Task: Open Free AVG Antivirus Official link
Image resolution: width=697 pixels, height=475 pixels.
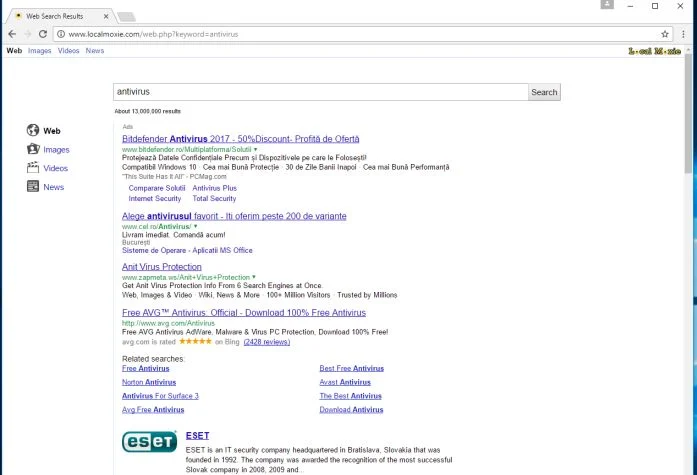Action: point(244,313)
